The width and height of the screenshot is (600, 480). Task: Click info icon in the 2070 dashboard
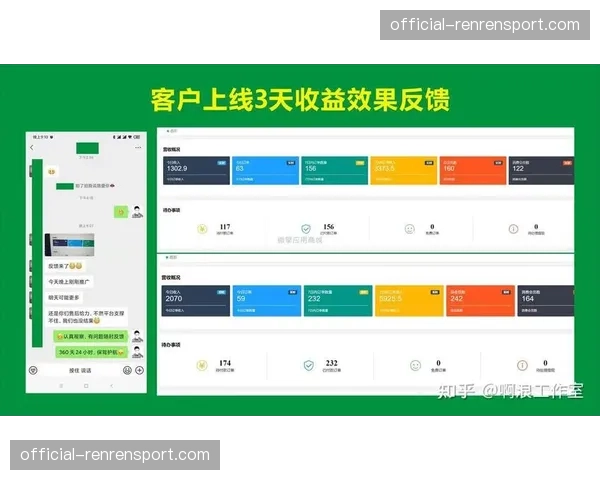522,365
